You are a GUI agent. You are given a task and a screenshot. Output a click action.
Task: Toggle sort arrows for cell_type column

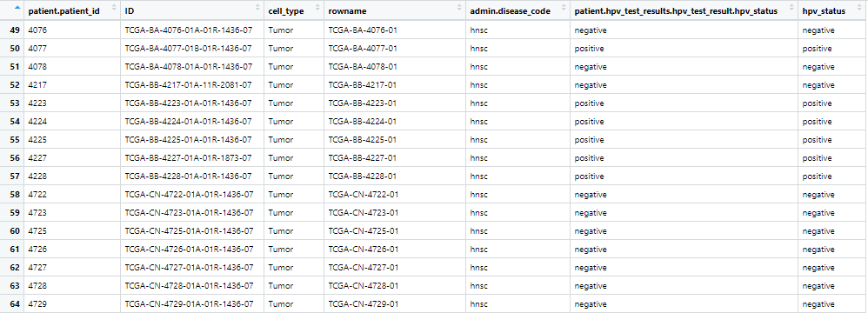pos(317,9)
